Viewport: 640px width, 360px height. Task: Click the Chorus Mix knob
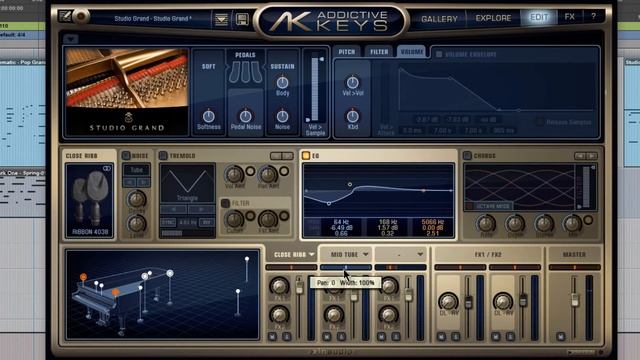point(572,223)
